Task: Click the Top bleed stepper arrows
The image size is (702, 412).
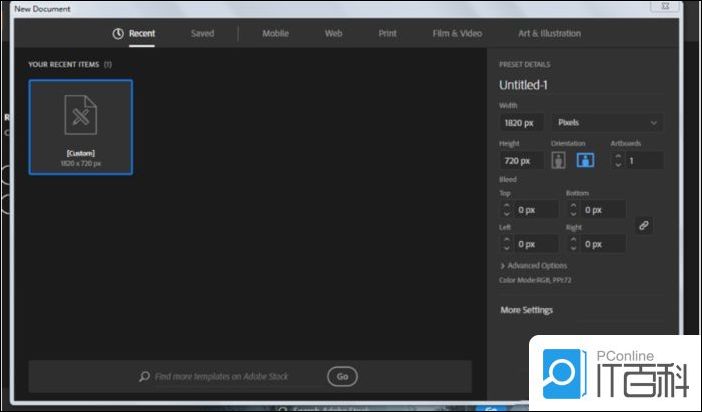Action: pyautogui.click(x=507, y=210)
